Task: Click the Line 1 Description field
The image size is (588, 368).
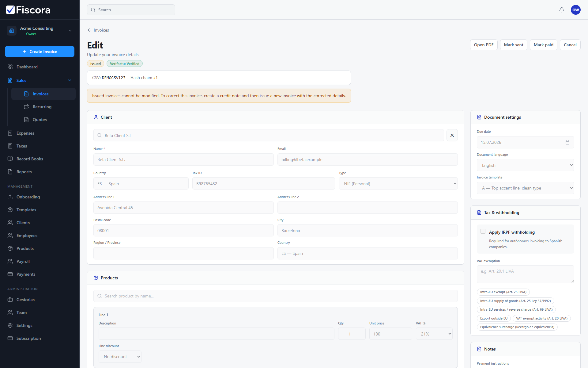Action: point(216,334)
